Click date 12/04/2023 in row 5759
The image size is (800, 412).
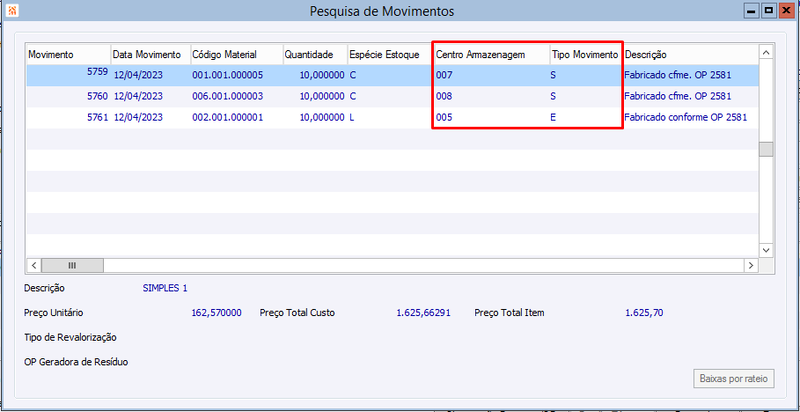[138, 75]
